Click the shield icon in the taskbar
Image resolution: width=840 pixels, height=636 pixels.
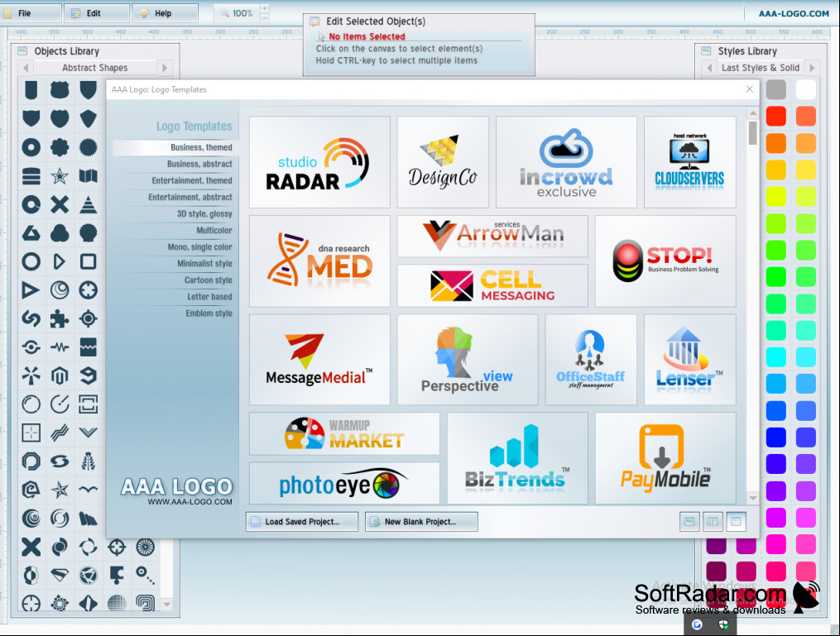tap(723, 624)
